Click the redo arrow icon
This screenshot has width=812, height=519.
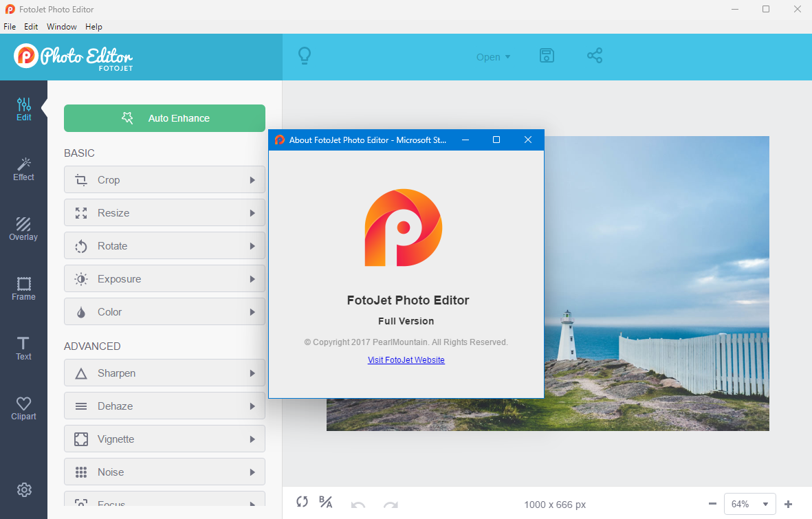pyautogui.click(x=391, y=505)
